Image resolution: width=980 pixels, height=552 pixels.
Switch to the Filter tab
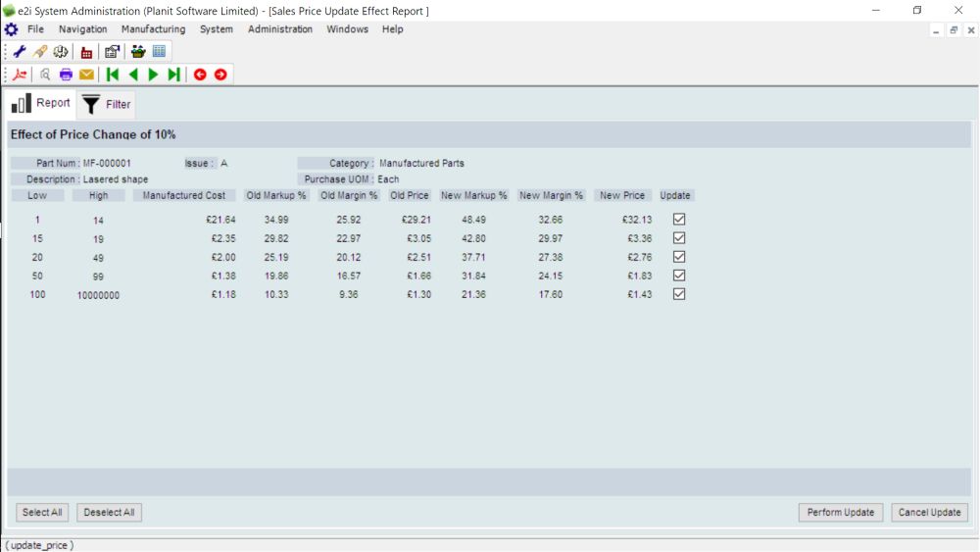tap(106, 104)
